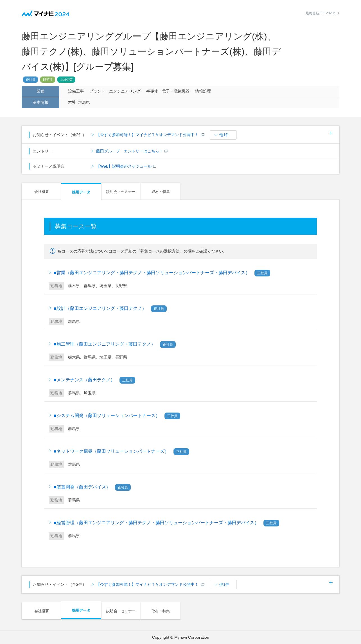Select top 採用データ tab
This screenshot has width=361, height=644.
(81, 192)
